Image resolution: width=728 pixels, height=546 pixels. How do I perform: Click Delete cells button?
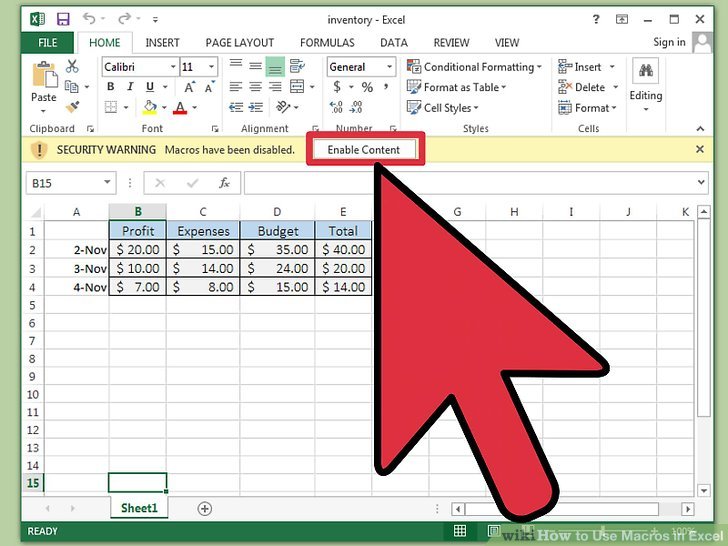pyautogui.click(x=582, y=87)
